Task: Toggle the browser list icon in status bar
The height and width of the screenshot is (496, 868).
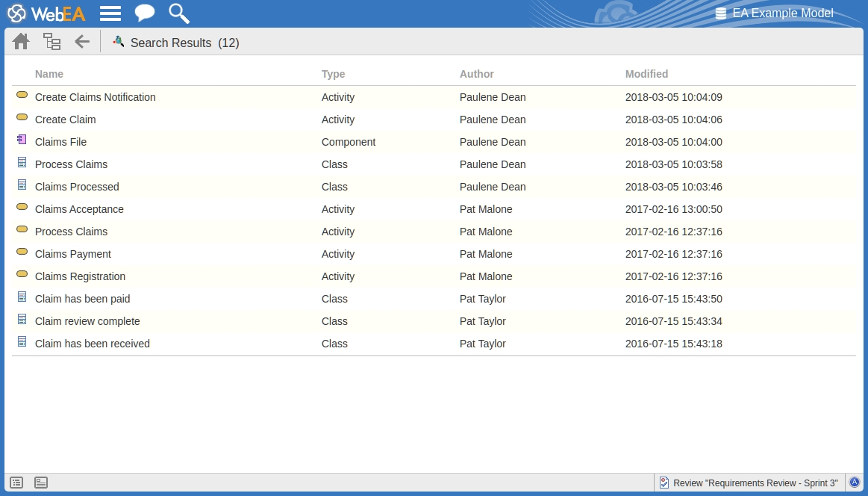Action: pyautogui.click(x=16, y=483)
